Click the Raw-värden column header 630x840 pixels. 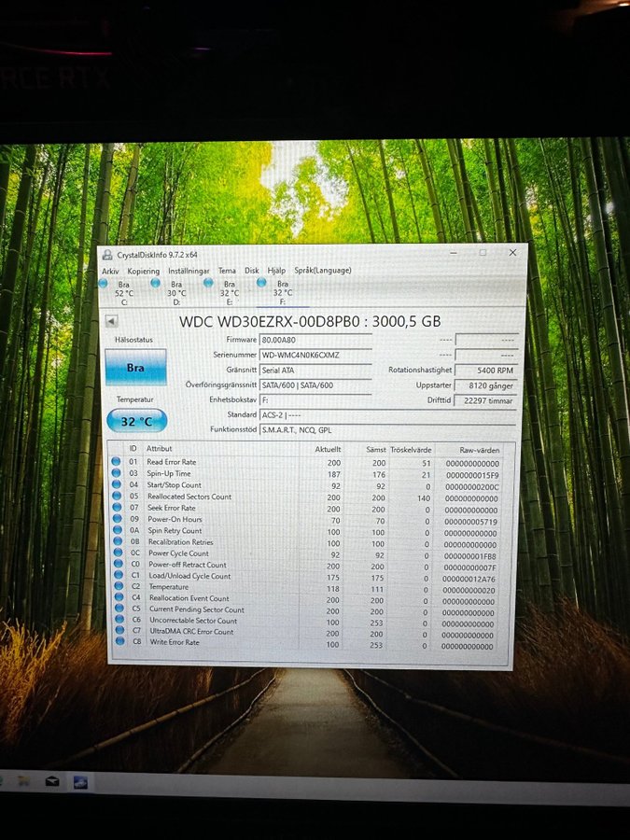pyautogui.click(x=480, y=449)
